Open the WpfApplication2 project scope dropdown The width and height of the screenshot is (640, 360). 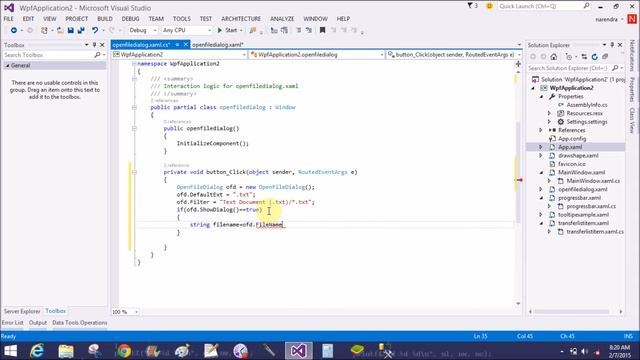[180, 55]
